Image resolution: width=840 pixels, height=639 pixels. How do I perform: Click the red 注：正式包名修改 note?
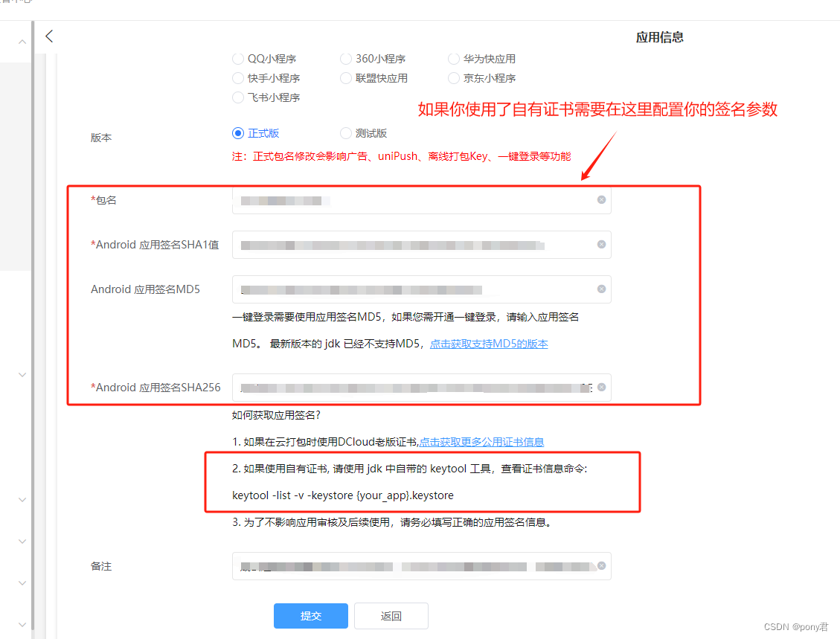tap(401, 156)
